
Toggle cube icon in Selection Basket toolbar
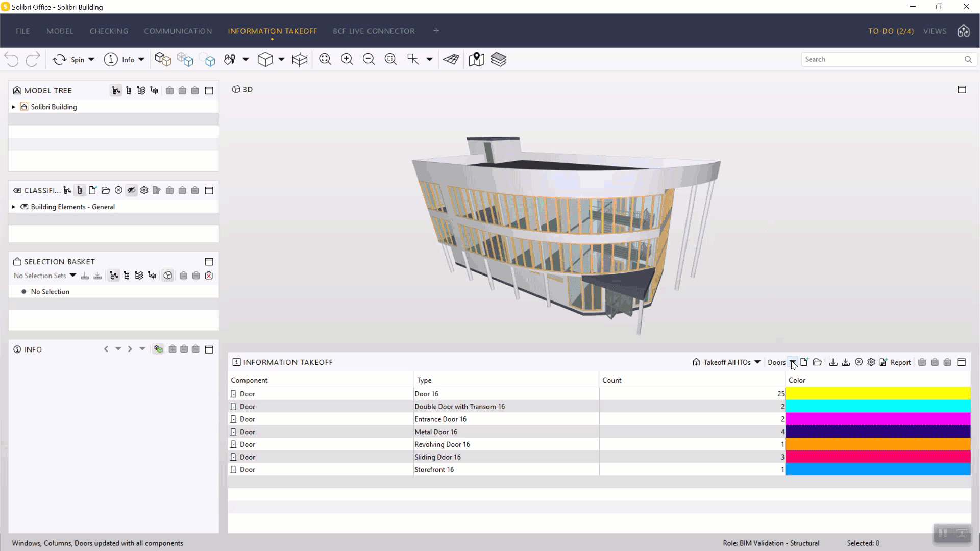click(x=167, y=275)
